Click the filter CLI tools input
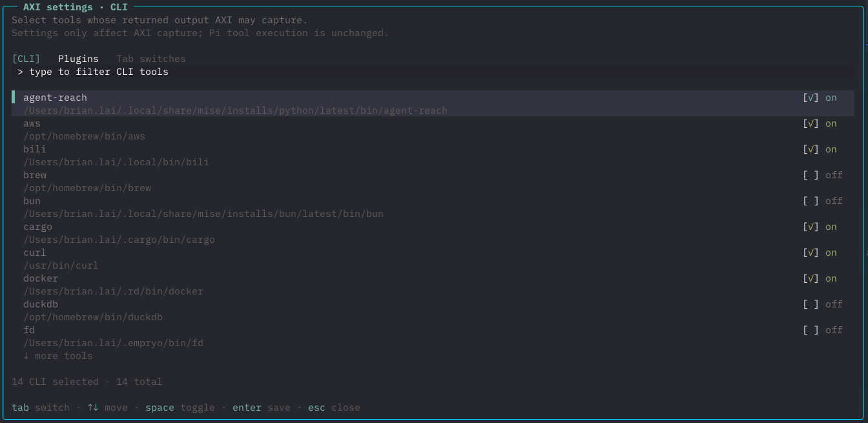This screenshot has height=423, width=868. pos(433,72)
